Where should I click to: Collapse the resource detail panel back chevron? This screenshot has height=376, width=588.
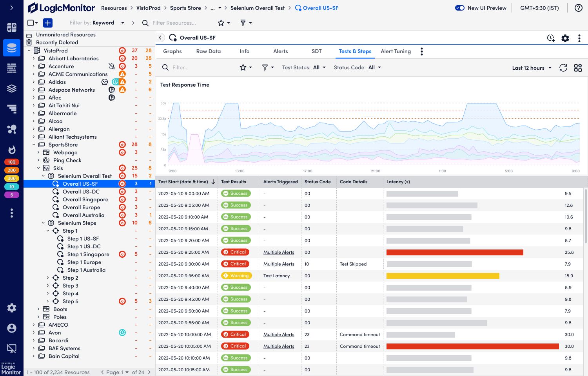pyautogui.click(x=160, y=38)
